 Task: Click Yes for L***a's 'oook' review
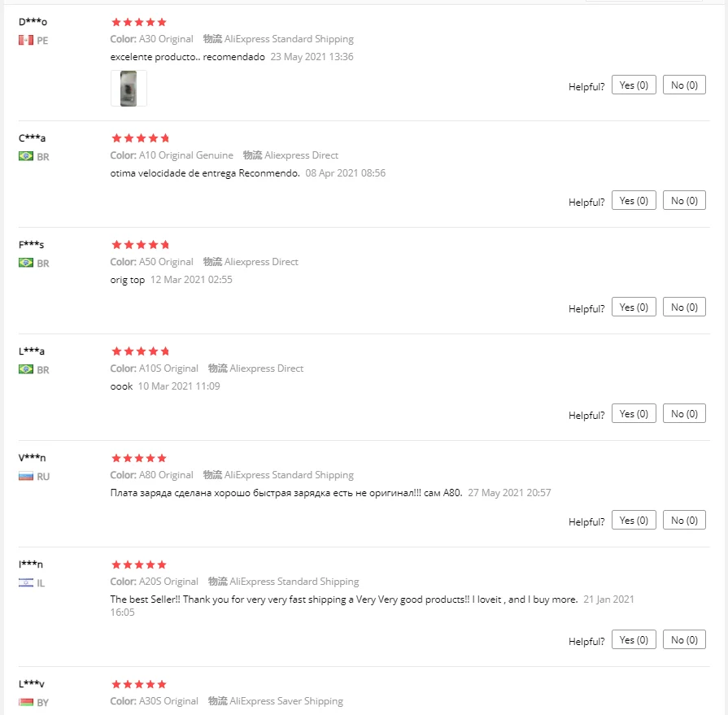tap(634, 414)
